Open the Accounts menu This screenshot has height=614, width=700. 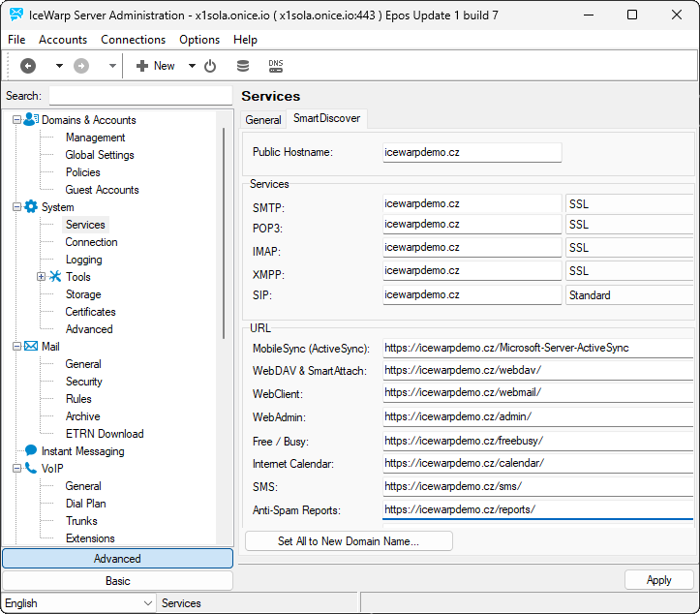tap(63, 40)
